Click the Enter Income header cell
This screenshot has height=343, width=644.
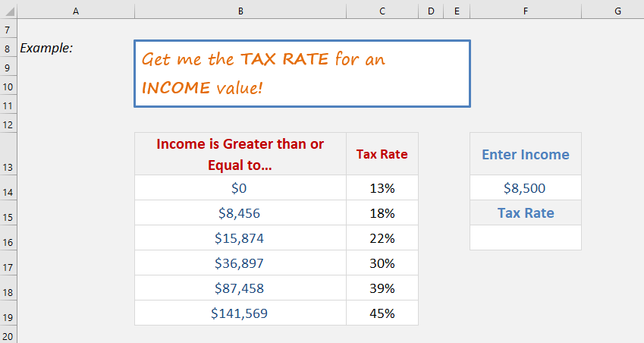click(x=526, y=154)
